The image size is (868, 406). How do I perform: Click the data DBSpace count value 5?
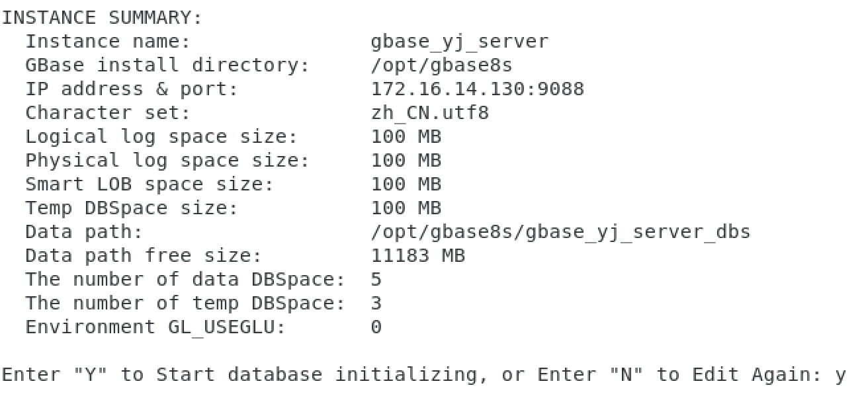(376, 280)
